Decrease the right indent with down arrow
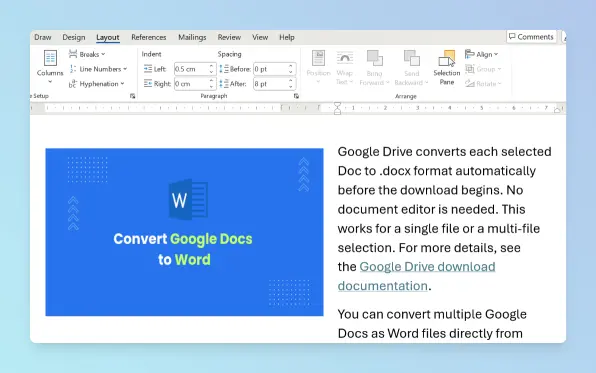The width and height of the screenshot is (596, 373). click(x=211, y=87)
